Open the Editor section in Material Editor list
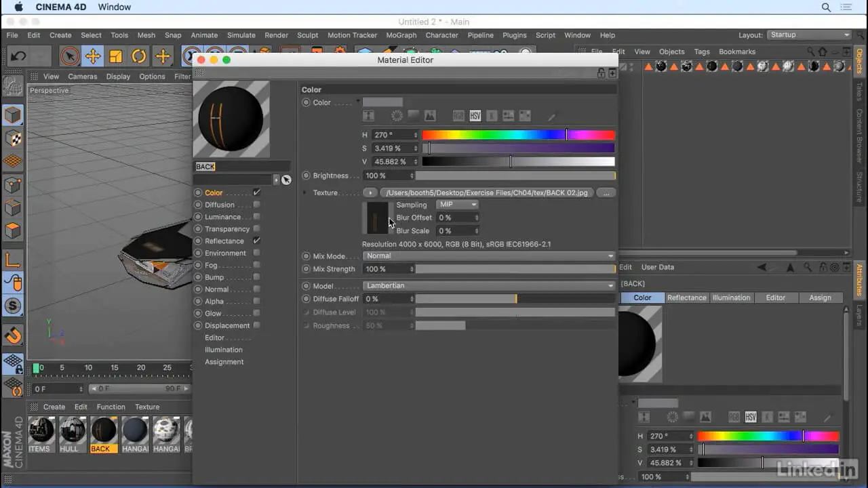This screenshot has width=868, height=488. point(215,338)
